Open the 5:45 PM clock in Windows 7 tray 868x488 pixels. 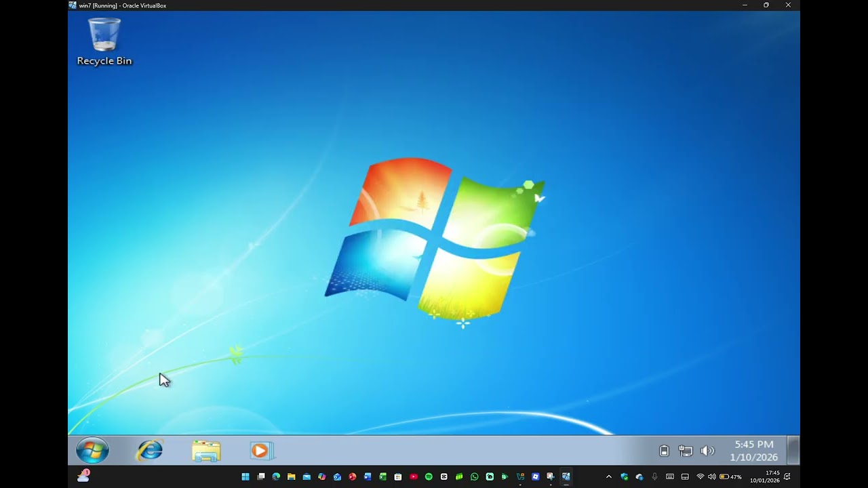click(754, 451)
